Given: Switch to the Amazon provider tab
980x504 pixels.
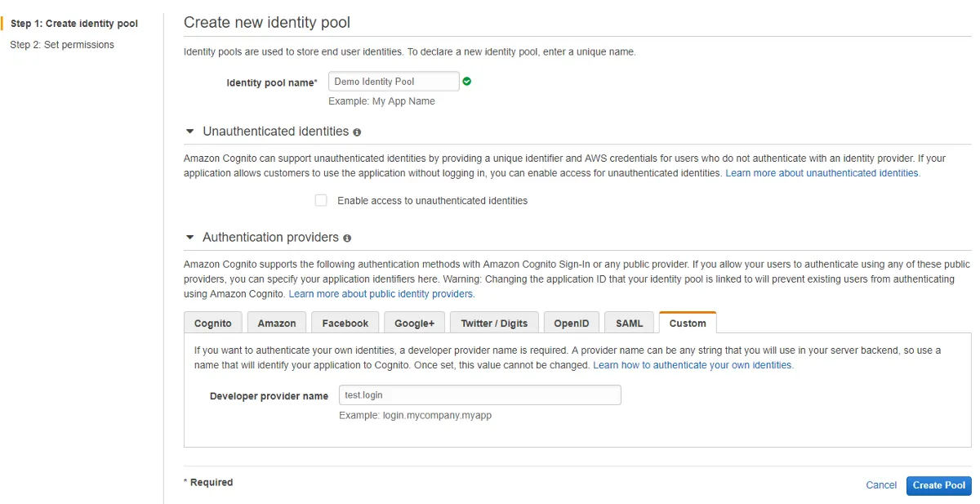Looking at the screenshot, I should click(x=276, y=323).
